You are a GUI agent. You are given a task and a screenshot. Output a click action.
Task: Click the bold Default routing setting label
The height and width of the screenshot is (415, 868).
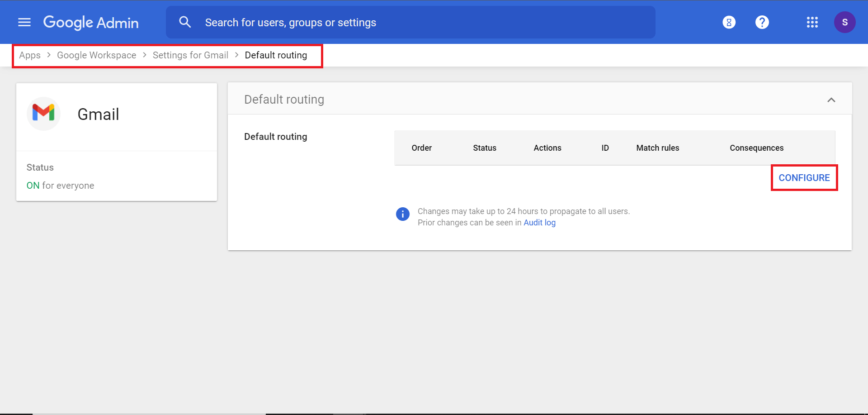point(276,137)
